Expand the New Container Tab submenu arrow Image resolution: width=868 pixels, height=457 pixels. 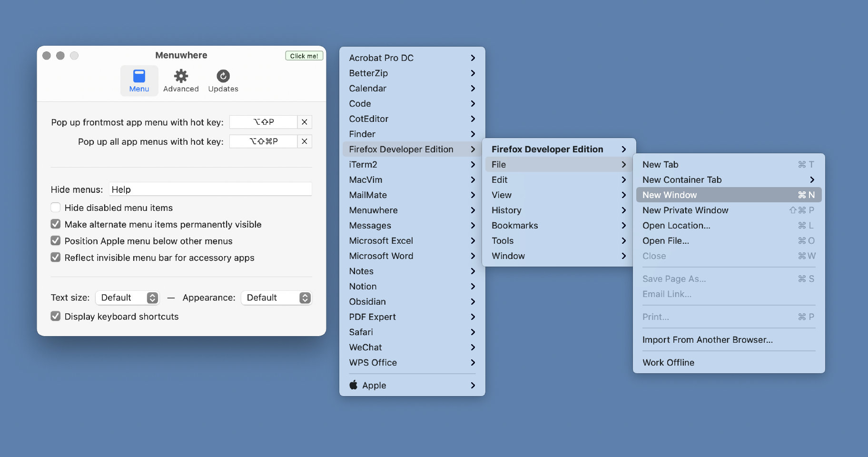[812, 180]
